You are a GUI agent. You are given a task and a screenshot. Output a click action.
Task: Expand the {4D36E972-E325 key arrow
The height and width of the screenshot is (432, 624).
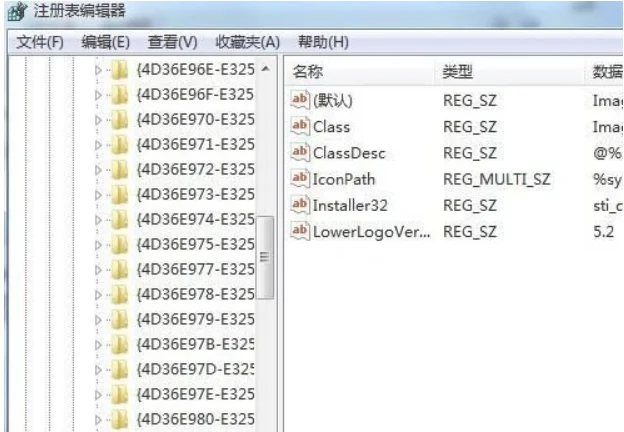point(98,170)
